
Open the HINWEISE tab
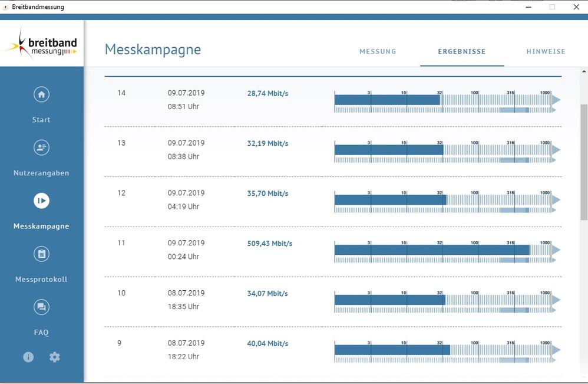[x=546, y=52]
